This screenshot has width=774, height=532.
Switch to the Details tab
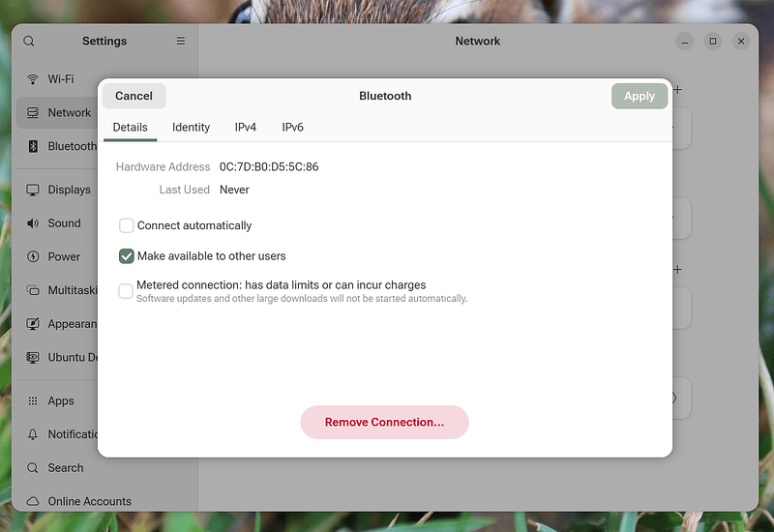[131, 128]
